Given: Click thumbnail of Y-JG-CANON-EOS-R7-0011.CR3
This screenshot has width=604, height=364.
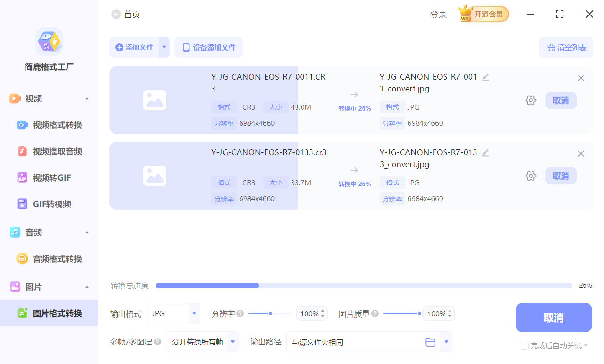Looking at the screenshot, I should click(x=155, y=100).
